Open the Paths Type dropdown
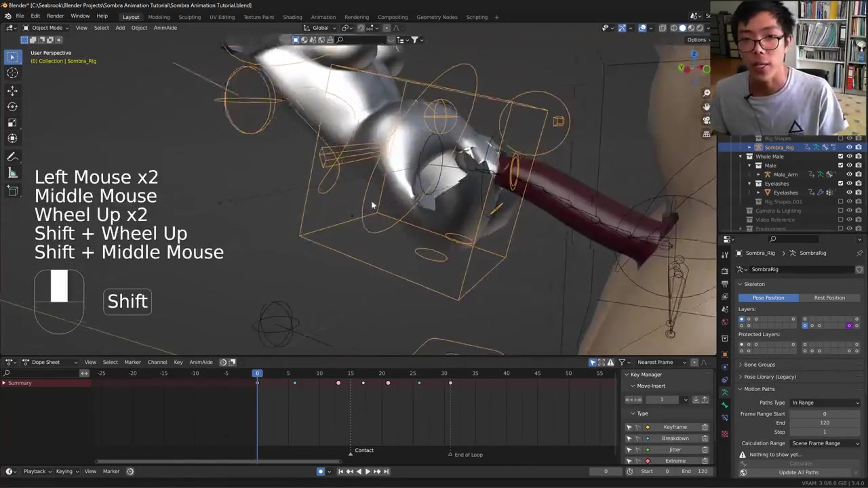The width and height of the screenshot is (868, 488). [825, 403]
